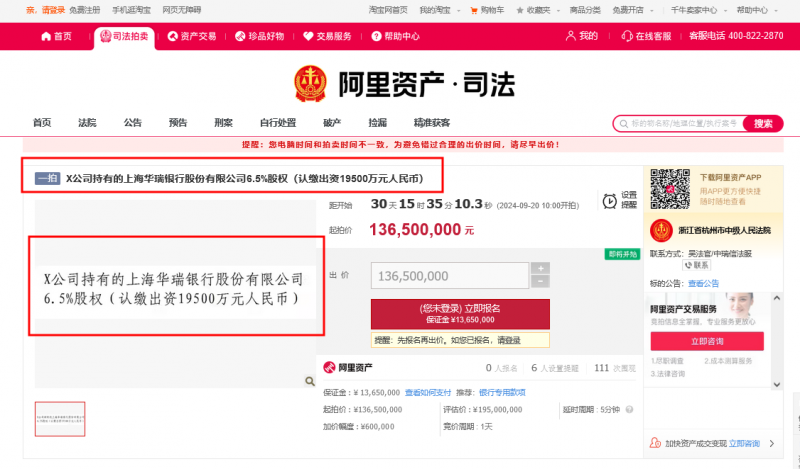This screenshot has height=469, width=800.
Task: Click 手机逛淘宝 link
Action: 132,10
